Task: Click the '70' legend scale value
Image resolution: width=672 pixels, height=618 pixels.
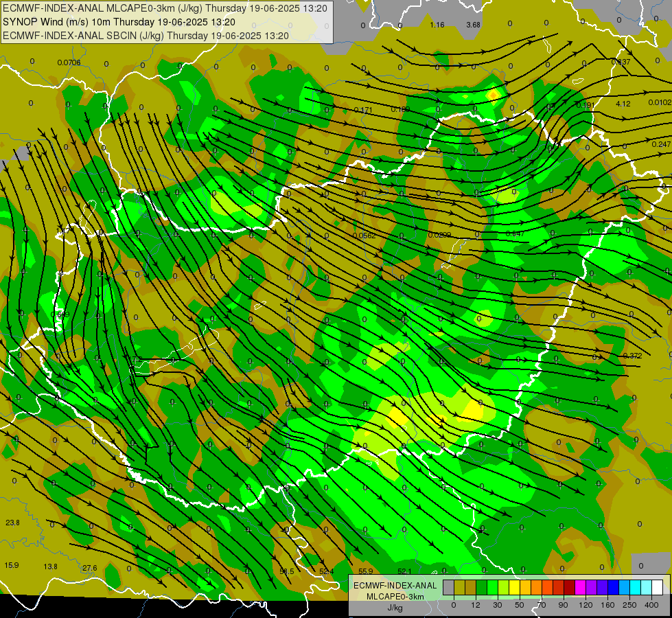Action: coord(542,605)
